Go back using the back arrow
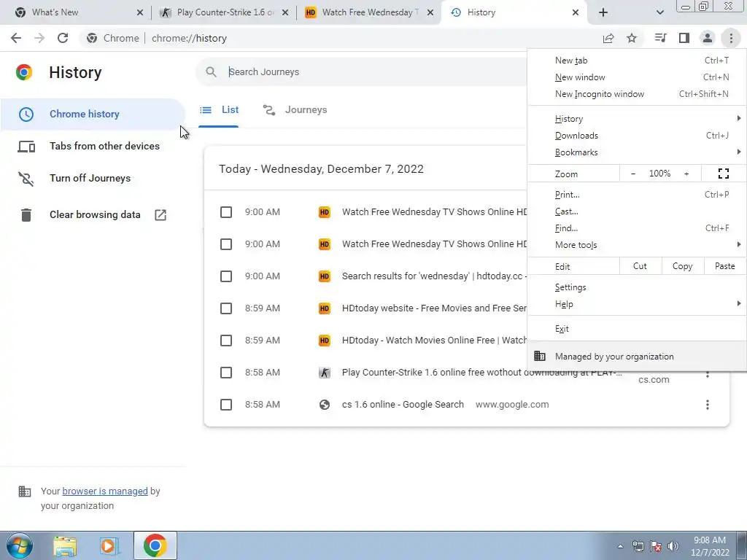This screenshot has width=747, height=560. click(16, 38)
